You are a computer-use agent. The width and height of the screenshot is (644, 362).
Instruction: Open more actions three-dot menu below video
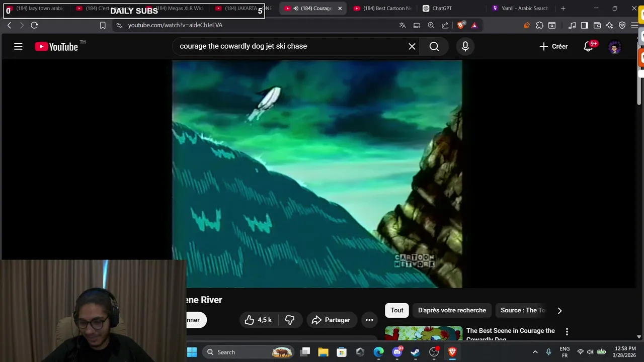369,320
